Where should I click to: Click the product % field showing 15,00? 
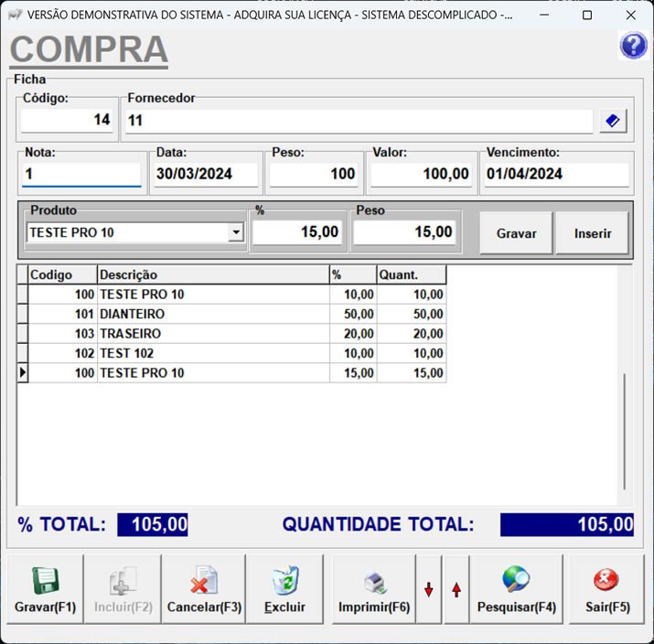(x=297, y=232)
